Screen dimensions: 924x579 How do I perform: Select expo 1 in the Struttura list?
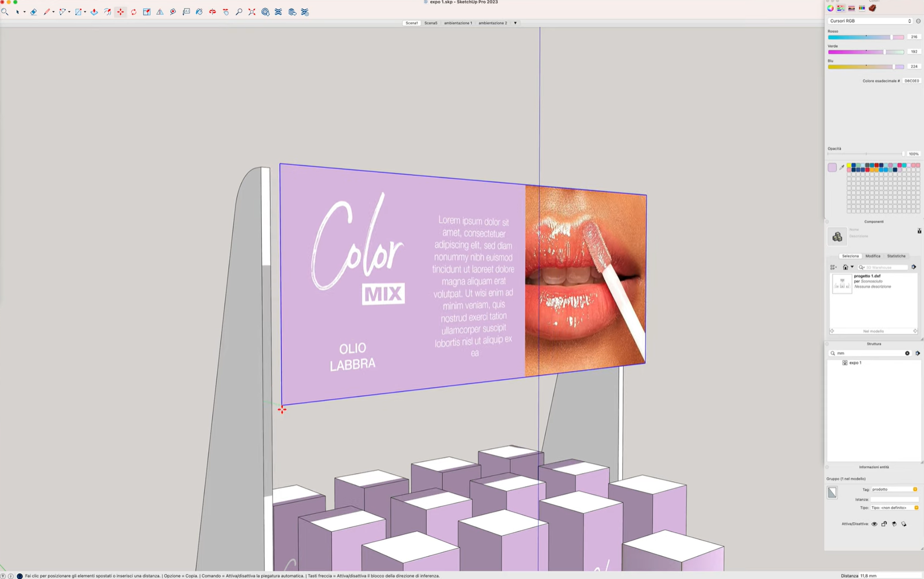855,363
